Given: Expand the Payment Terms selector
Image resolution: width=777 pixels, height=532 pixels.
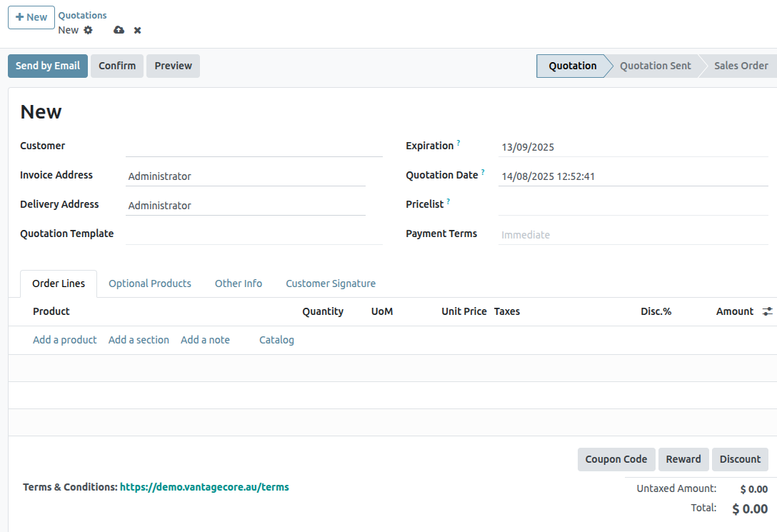Looking at the screenshot, I should 632,235.
